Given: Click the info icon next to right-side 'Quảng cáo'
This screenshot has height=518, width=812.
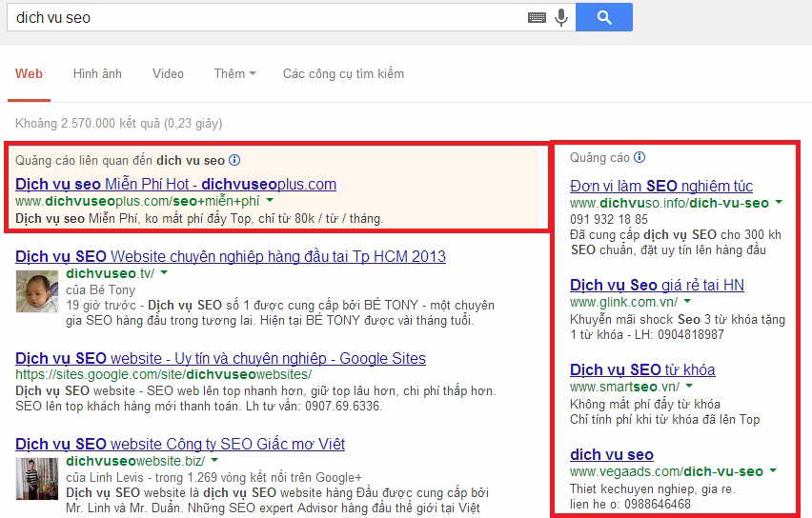Looking at the screenshot, I should [639, 157].
